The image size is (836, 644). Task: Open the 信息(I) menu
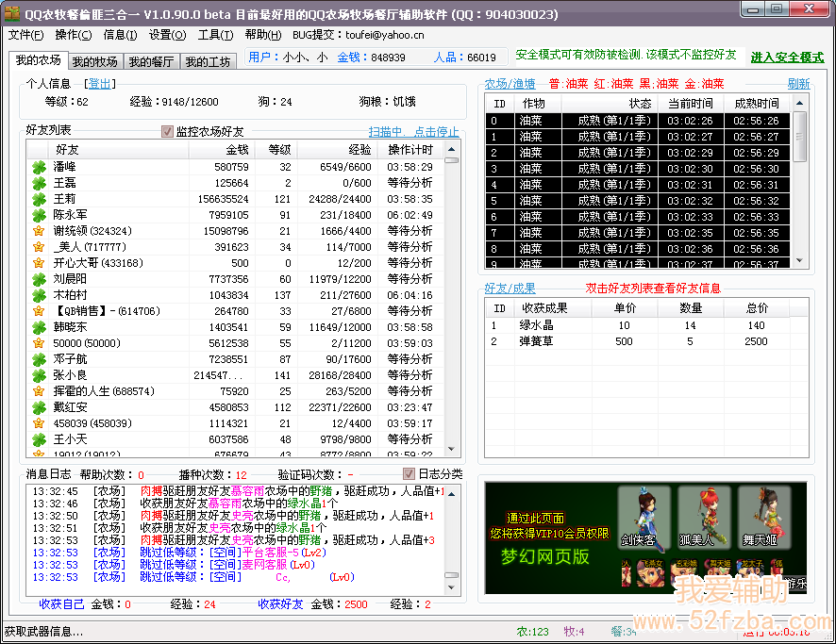click(120, 35)
